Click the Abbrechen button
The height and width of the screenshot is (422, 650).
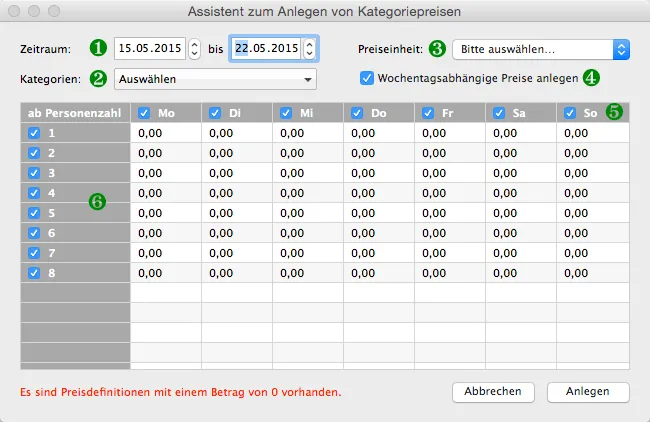[493, 392]
